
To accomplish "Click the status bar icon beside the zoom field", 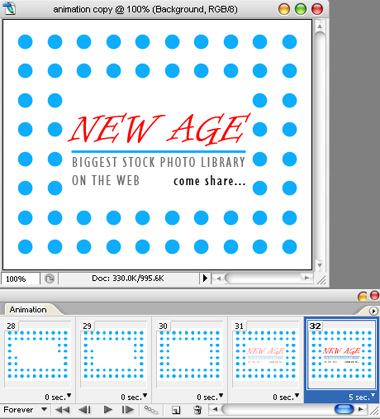I will coord(50,279).
